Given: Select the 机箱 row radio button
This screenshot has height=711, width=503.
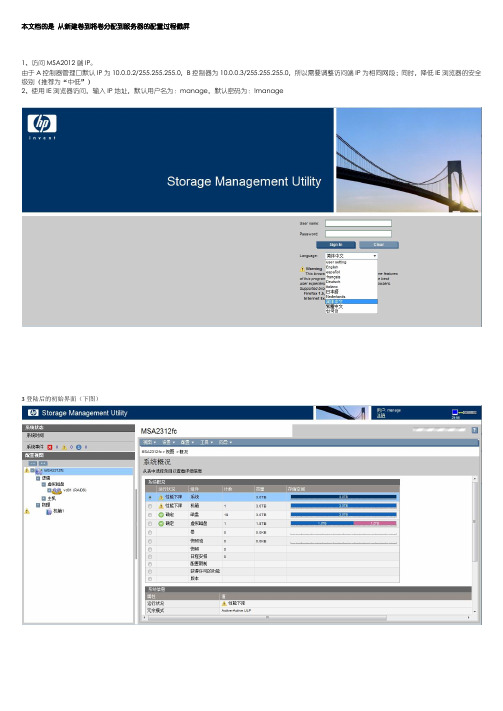Looking at the screenshot, I should (x=150, y=506).
